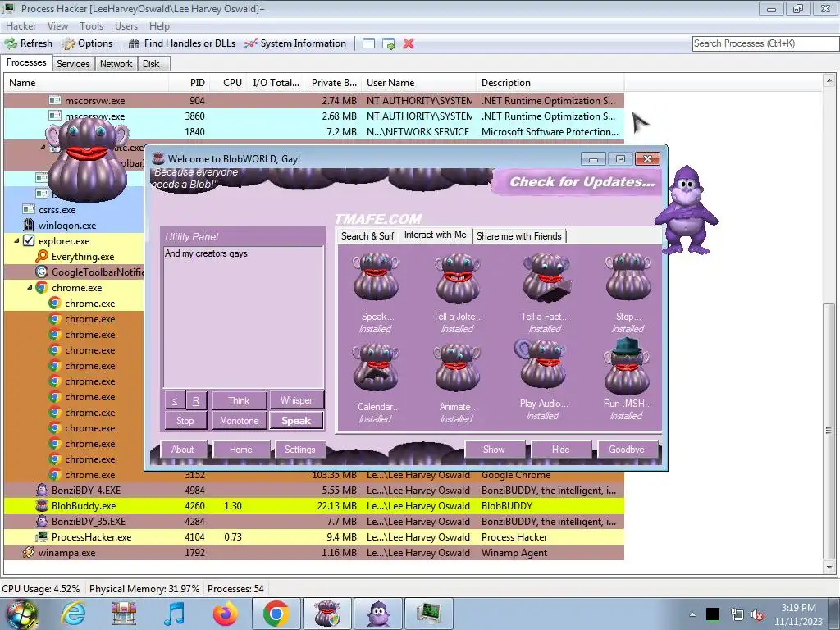Click the find window and thread icon
This screenshot has width=840, height=630.
coord(388,43)
